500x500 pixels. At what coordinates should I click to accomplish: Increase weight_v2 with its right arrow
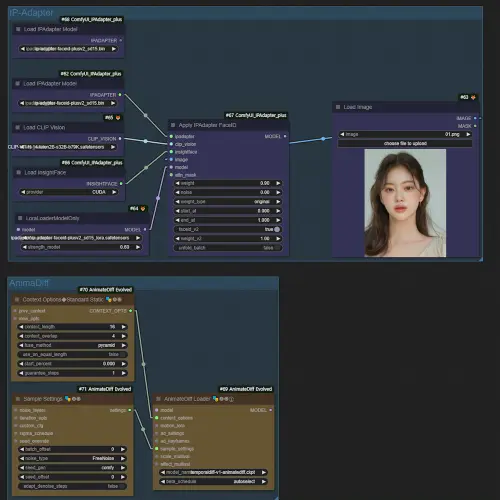point(278,239)
